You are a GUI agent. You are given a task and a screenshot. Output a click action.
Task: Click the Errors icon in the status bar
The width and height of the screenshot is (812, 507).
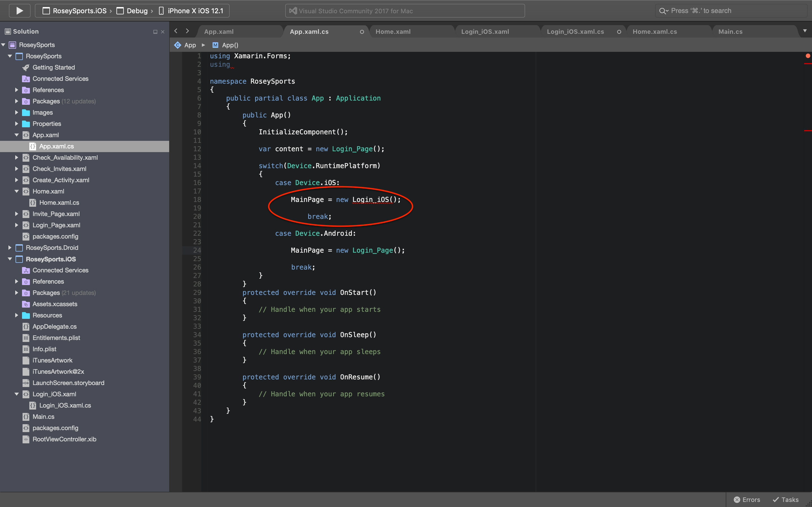tap(737, 500)
